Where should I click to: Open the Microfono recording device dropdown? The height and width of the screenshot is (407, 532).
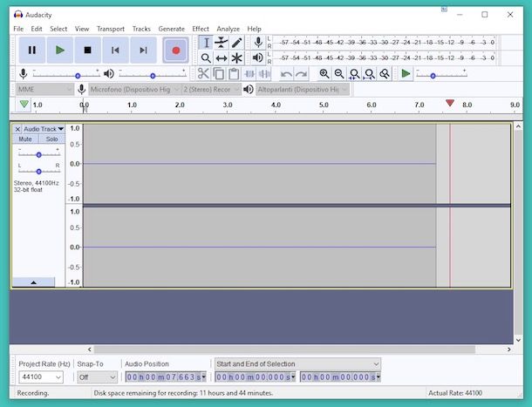point(134,90)
